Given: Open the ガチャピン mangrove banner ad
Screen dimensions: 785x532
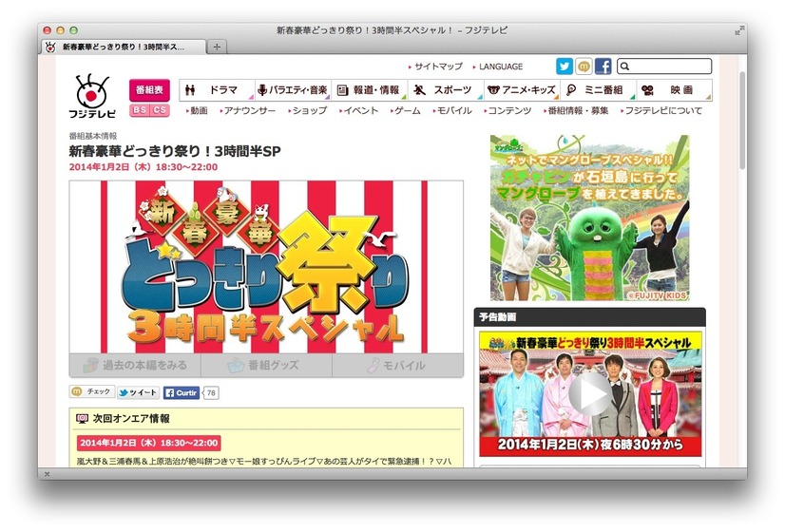Looking at the screenshot, I should tap(590, 218).
